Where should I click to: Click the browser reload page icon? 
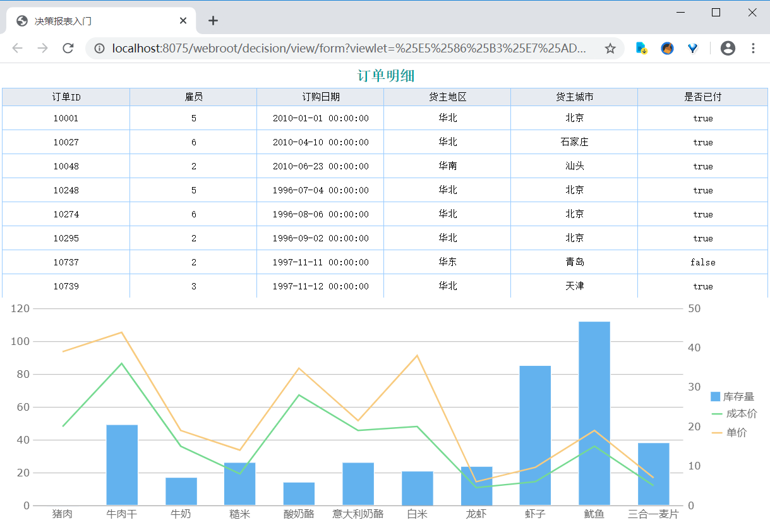point(68,49)
